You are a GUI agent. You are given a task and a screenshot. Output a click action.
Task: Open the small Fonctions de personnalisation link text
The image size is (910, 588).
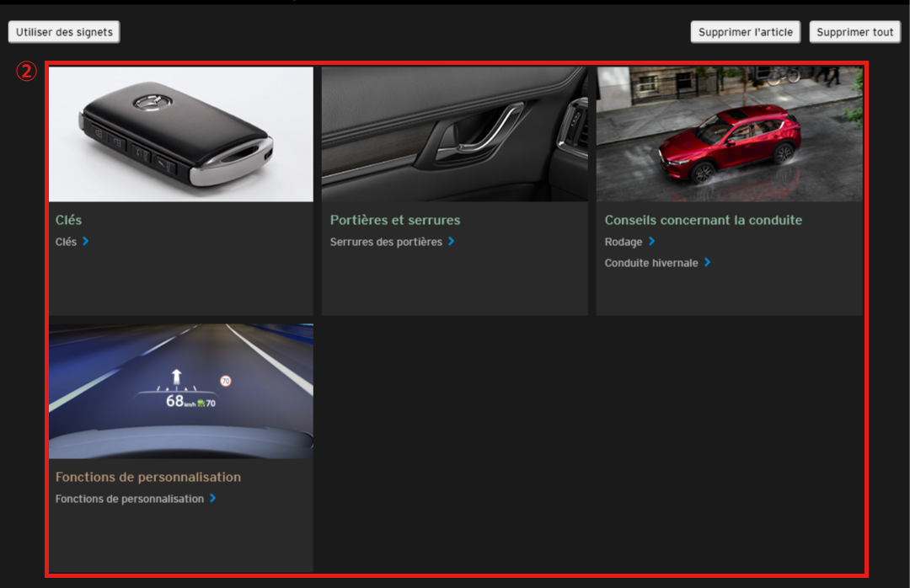click(130, 499)
